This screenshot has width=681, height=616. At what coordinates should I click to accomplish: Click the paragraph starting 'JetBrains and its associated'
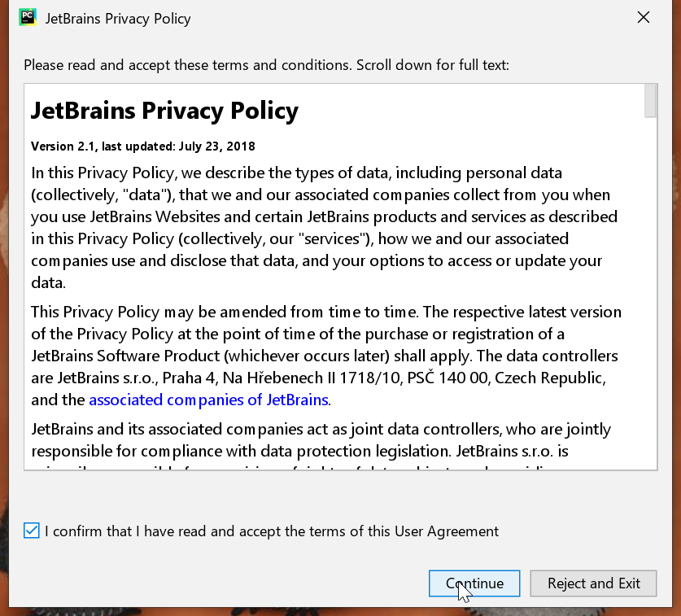tap(321, 445)
